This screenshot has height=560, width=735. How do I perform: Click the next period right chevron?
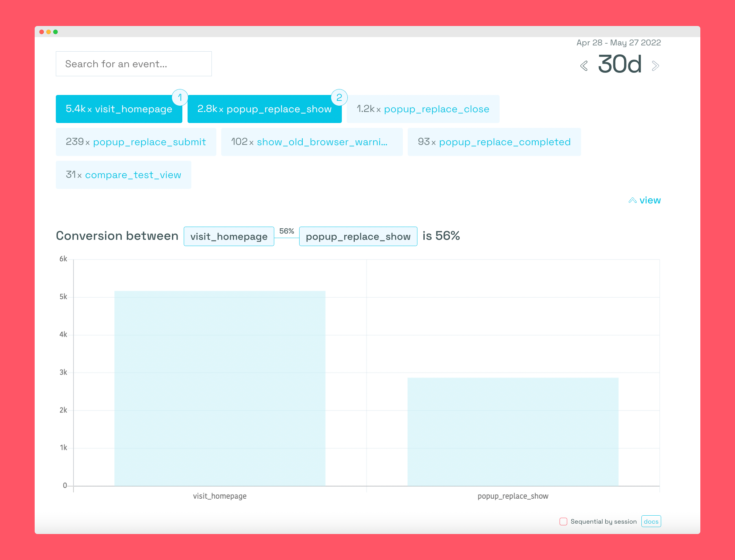[x=655, y=66]
